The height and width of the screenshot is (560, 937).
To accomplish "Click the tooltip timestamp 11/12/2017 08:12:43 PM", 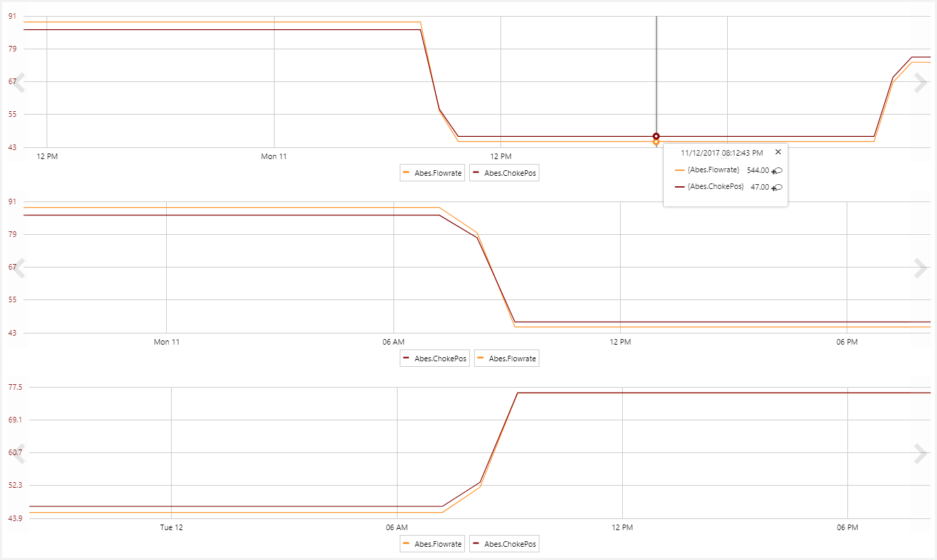I will click(x=722, y=152).
